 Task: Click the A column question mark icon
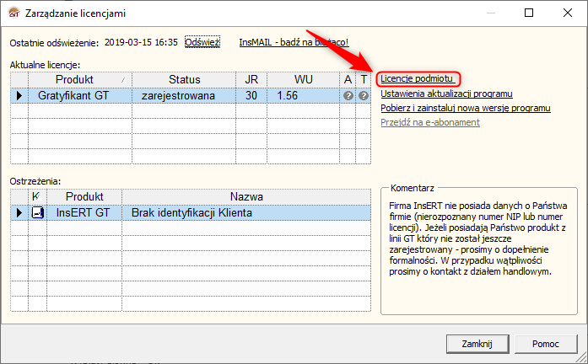pos(348,96)
